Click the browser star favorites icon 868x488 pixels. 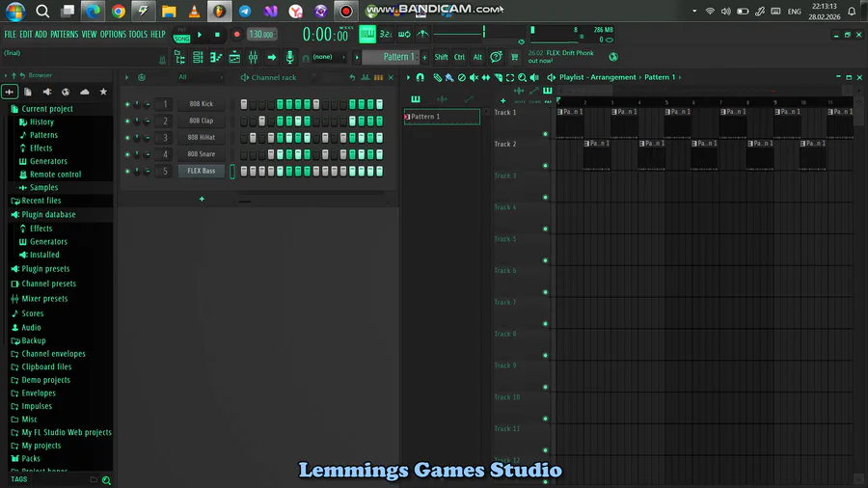click(103, 92)
